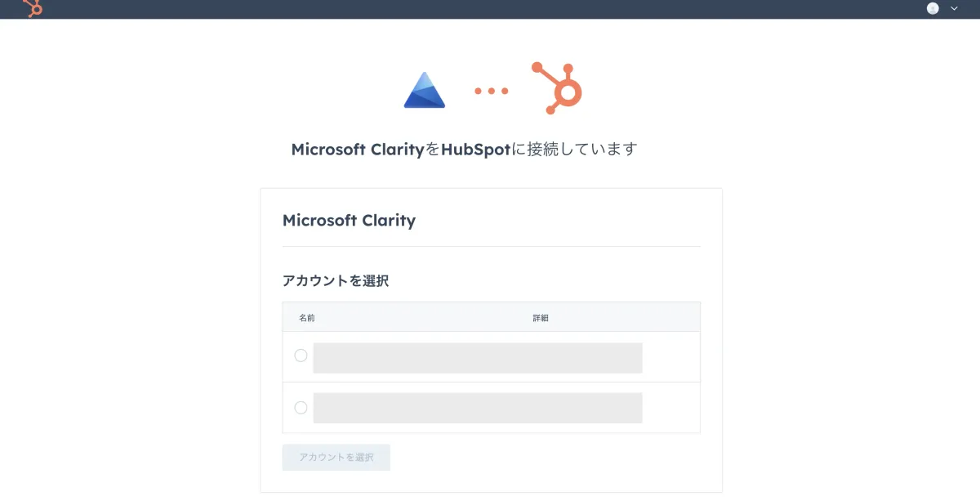Viewport: 980px width, 501px height.
Task: Click the Clarity logo above the connection message
Action: click(425, 88)
